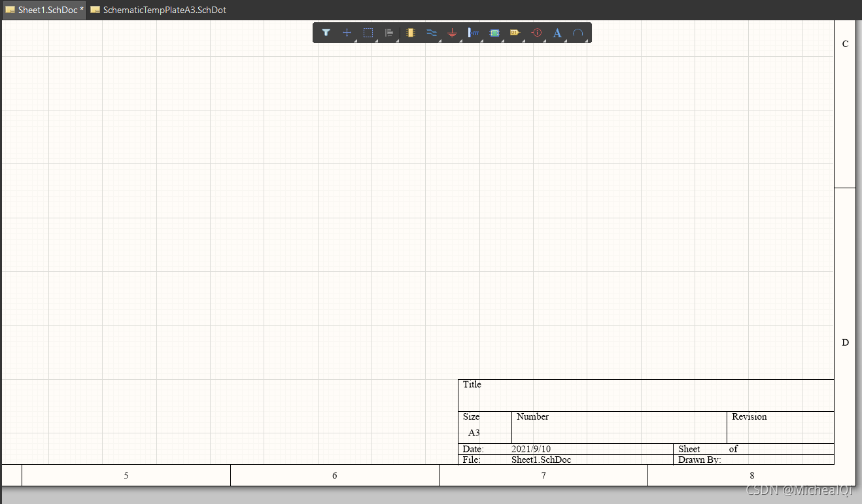Switch to the Sheet1.SchDoc tab

44,10
